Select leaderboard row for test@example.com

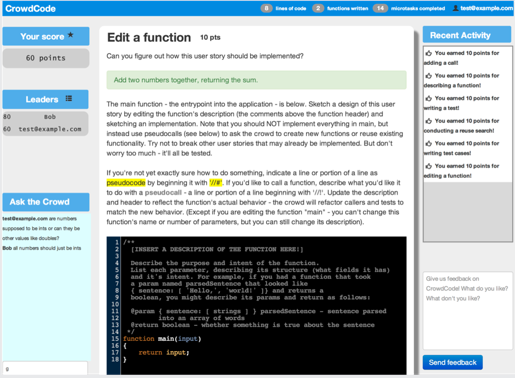(46, 129)
